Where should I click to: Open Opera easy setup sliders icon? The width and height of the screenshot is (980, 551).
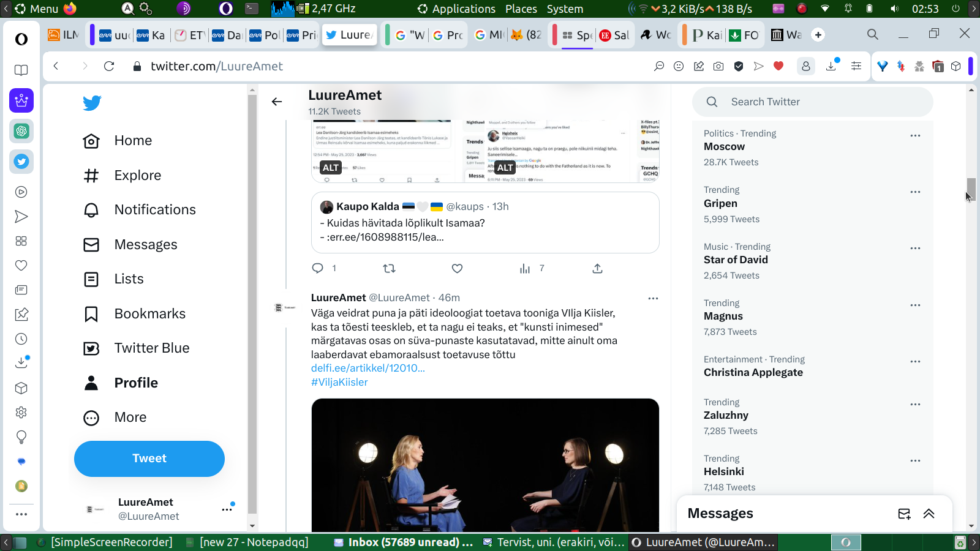[856, 66]
